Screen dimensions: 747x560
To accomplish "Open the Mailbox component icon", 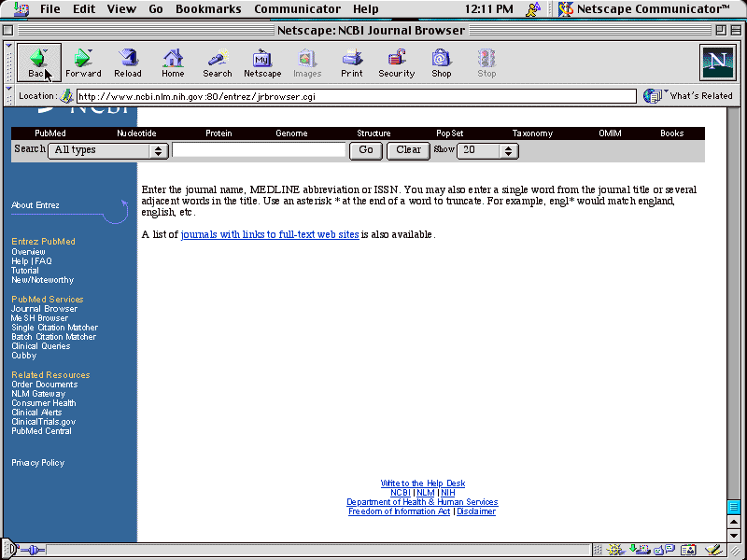I will pos(640,551).
